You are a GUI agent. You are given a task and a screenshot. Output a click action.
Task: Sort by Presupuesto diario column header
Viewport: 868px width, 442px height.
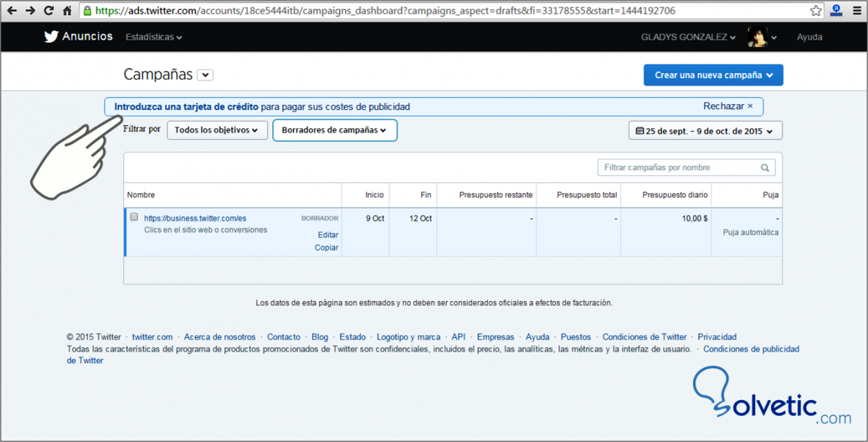coord(676,195)
